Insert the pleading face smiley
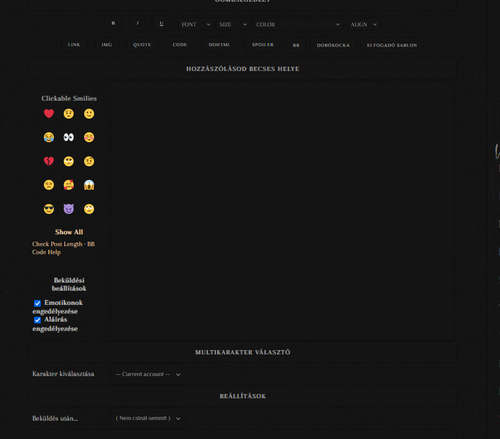Viewport: 500px width, 439px height. click(x=69, y=161)
